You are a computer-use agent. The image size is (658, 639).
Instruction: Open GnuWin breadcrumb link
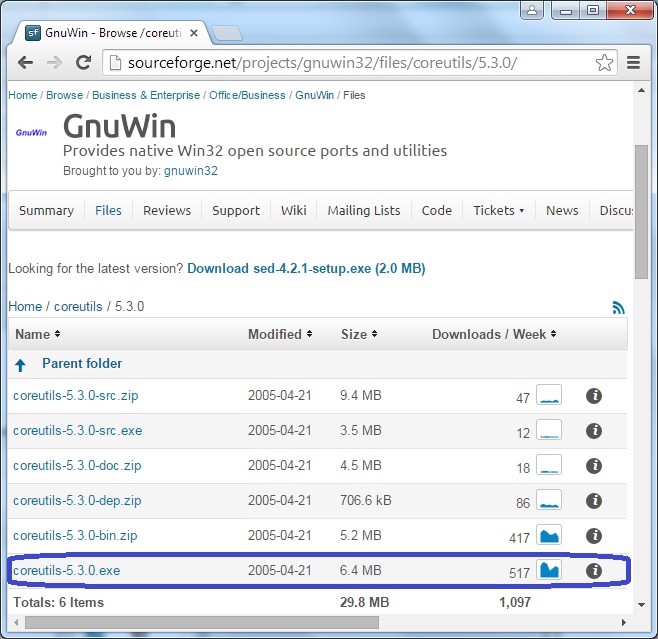tap(314, 95)
